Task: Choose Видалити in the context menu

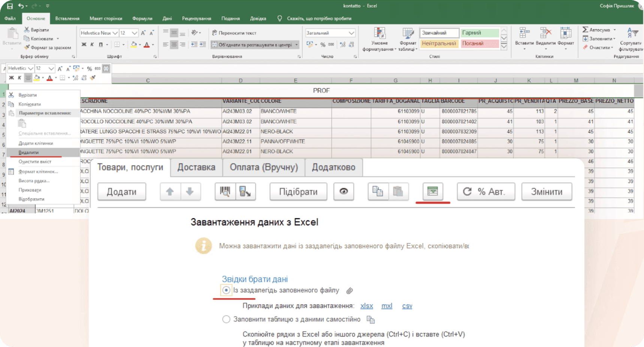Action: click(x=43, y=152)
